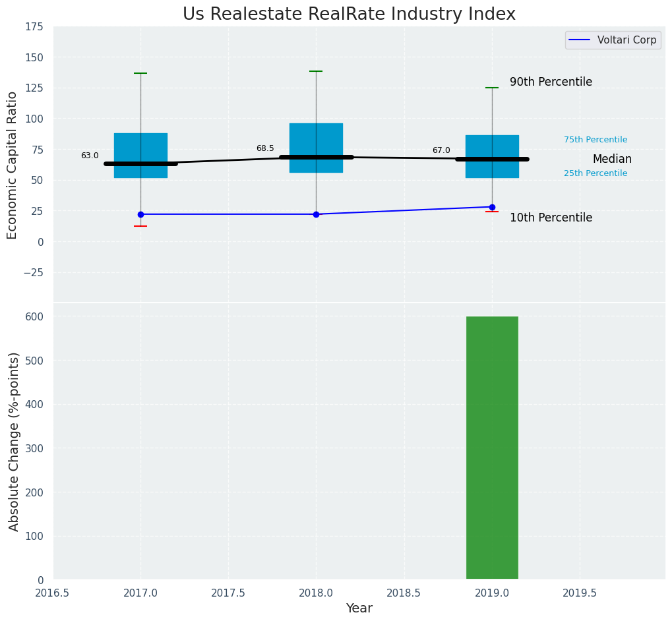Click the Year x-axis label
The height and width of the screenshot is (621, 672).
point(359,608)
